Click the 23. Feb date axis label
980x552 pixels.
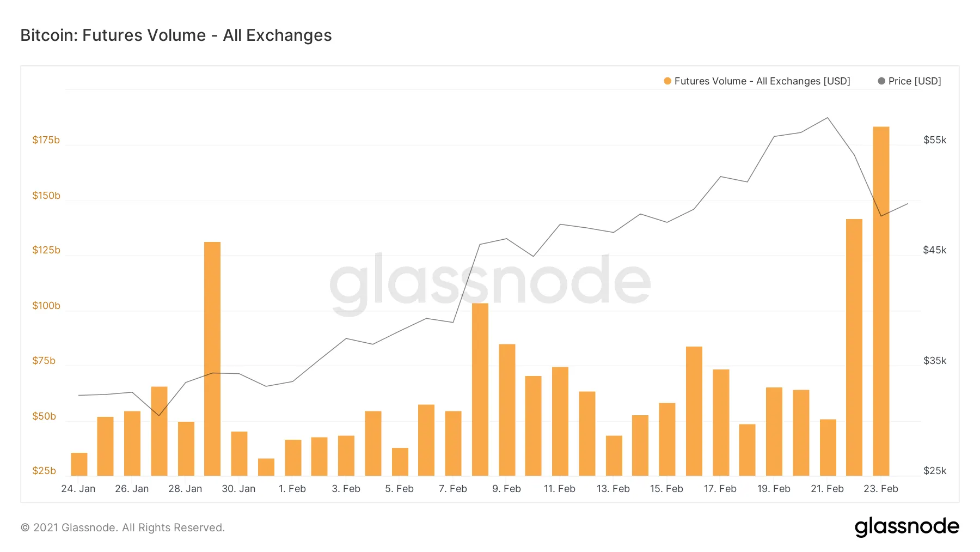pyautogui.click(x=880, y=489)
